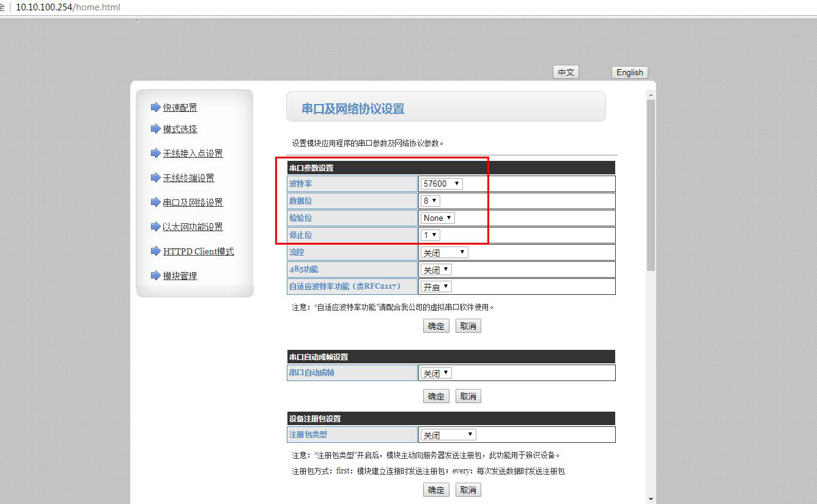Go to the 模块管理 menu link
Viewport: 817px width, 504px height.
180,276
